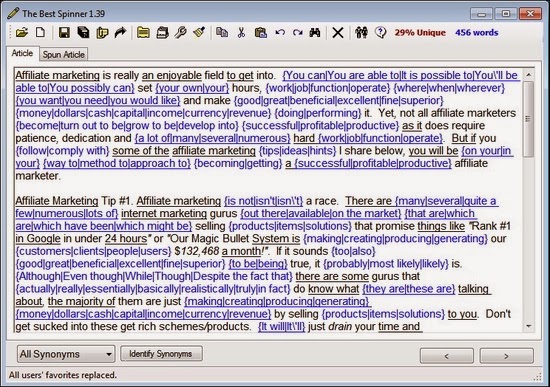Screen dimensions: 550x387
Task: Click the yellow documents icon beside the disks
Action: coord(102,33)
